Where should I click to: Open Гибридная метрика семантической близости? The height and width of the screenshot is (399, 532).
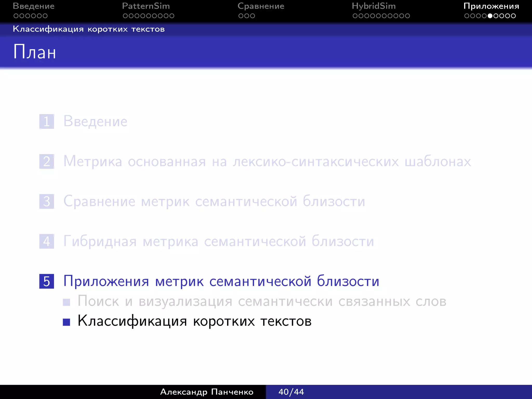click(x=219, y=242)
